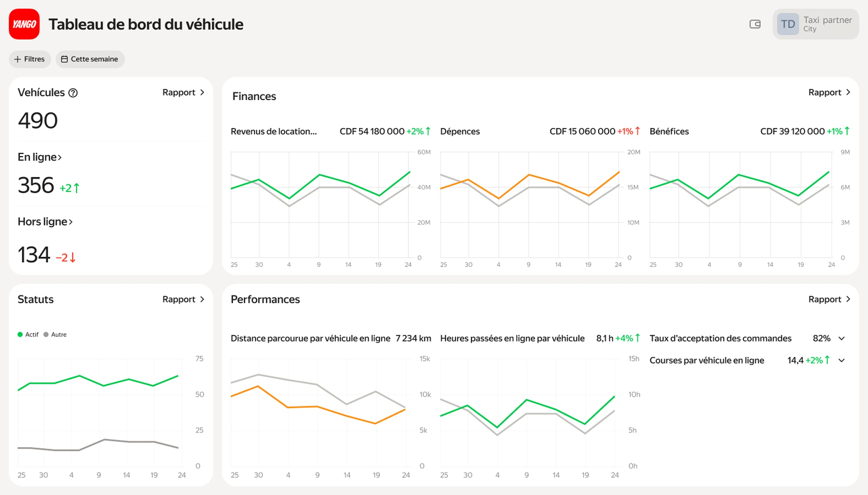Click the plus icon on Filtres
The height and width of the screenshot is (495, 868).
coord(17,59)
